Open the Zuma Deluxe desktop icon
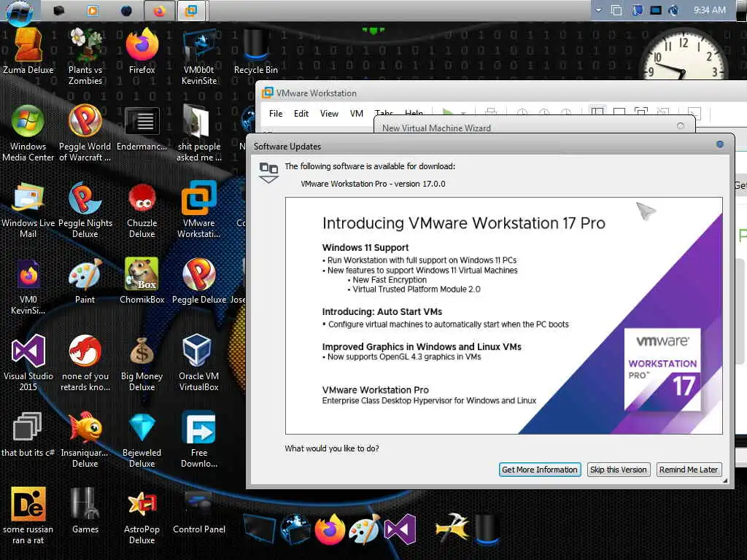The height and width of the screenshot is (560, 747). pos(28,50)
